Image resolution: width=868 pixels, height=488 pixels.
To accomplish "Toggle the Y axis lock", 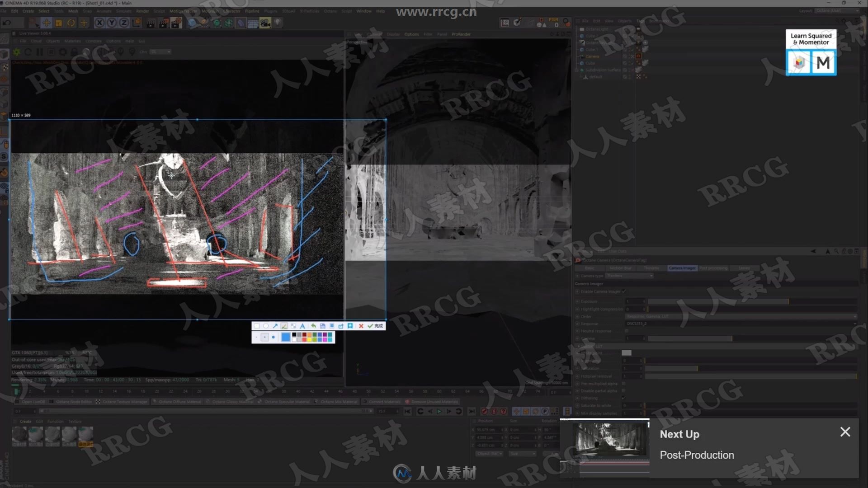I will tap(112, 23).
